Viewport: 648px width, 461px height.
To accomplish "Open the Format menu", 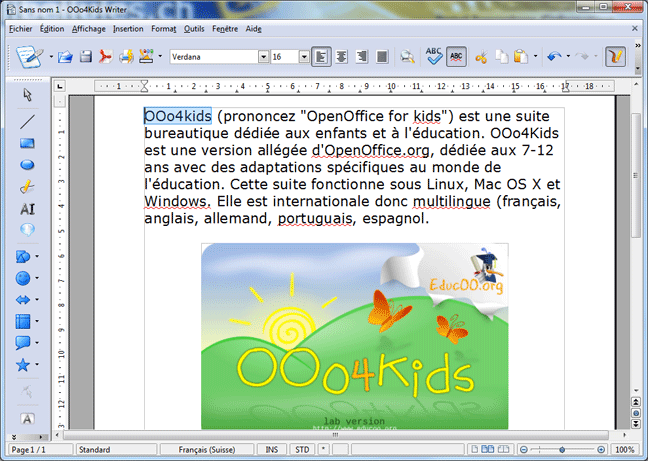I will tap(164, 29).
